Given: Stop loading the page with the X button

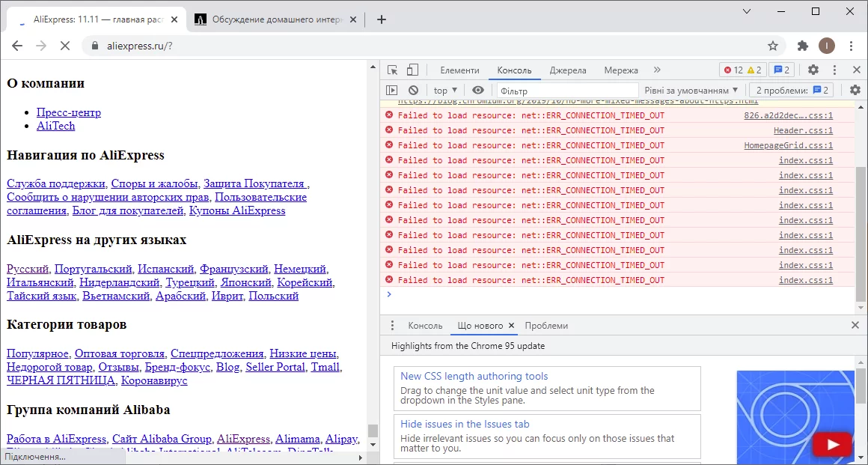Looking at the screenshot, I should [x=64, y=46].
